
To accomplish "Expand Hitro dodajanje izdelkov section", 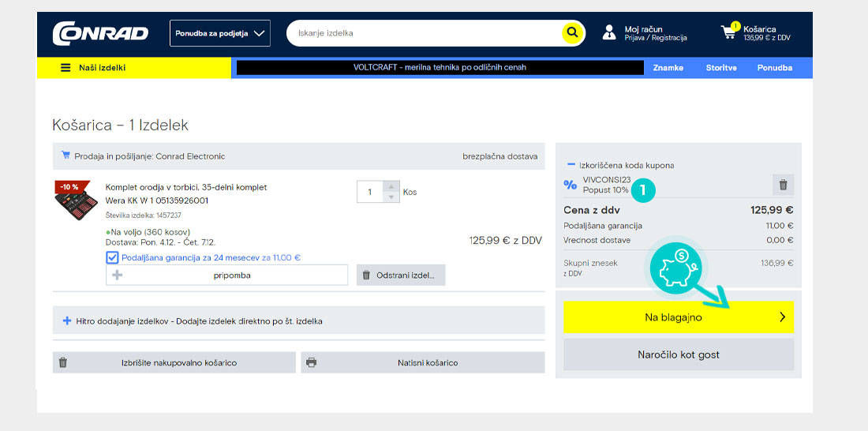I will [x=67, y=321].
